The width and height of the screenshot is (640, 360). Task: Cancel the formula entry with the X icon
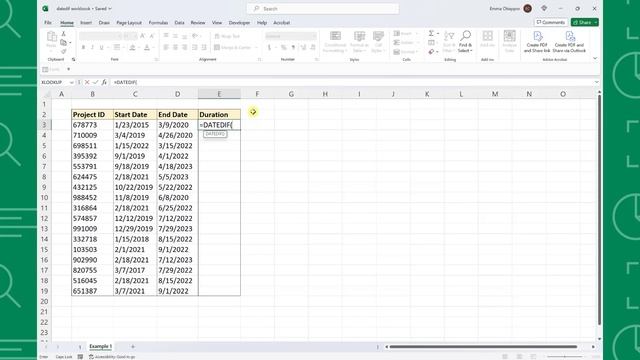(x=87, y=82)
